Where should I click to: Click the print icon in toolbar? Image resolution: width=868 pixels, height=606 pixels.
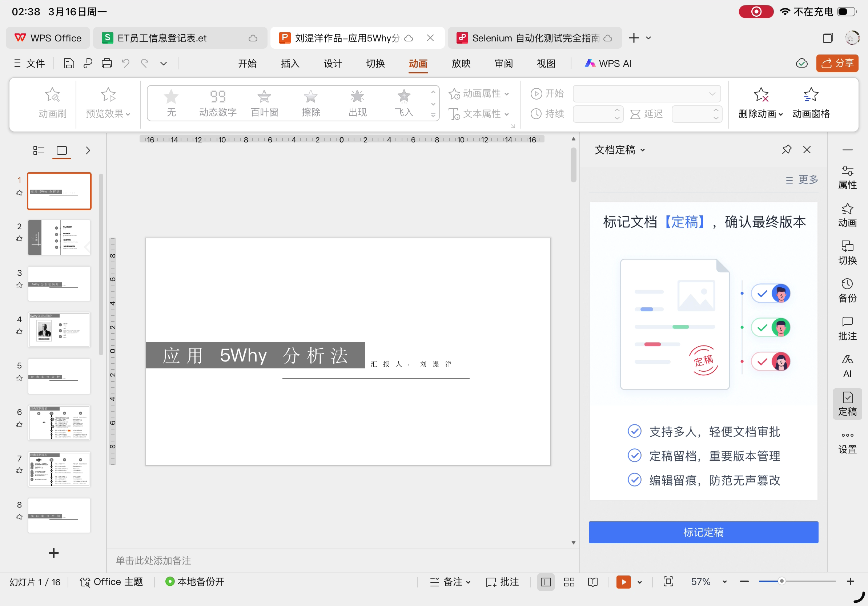point(107,63)
